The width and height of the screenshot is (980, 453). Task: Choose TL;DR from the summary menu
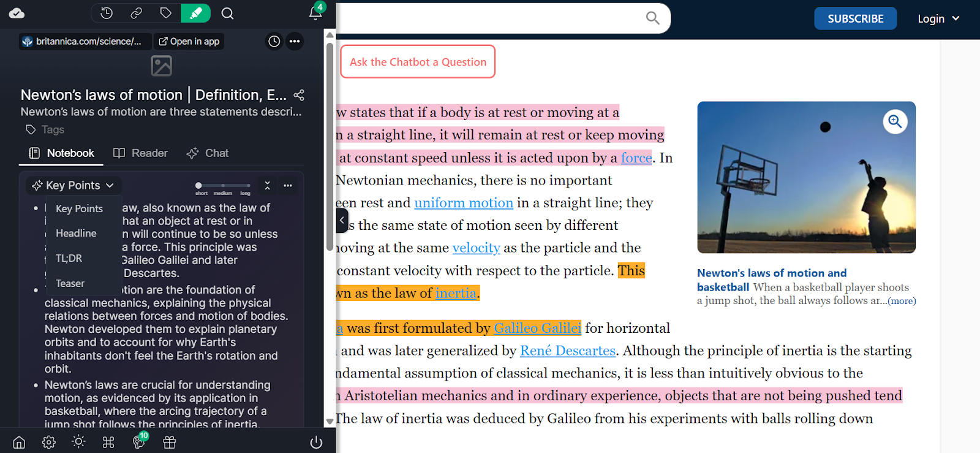point(69,258)
